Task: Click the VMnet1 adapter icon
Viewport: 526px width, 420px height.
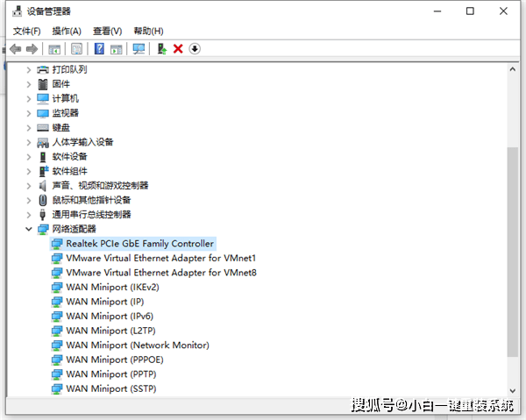Action: (57, 259)
